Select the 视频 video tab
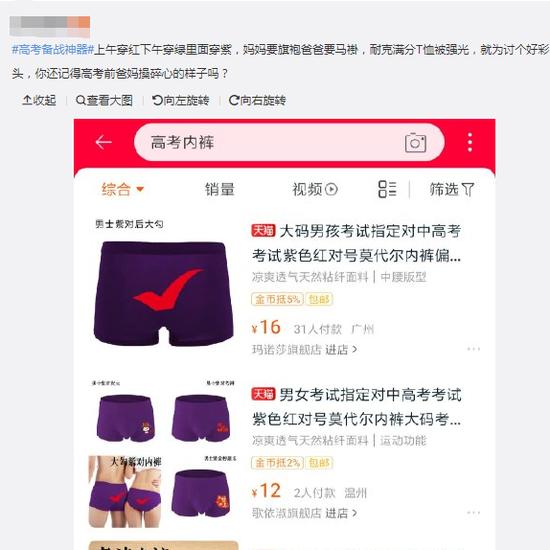The height and width of the screenshot is (550, 550). pos(315,189)
